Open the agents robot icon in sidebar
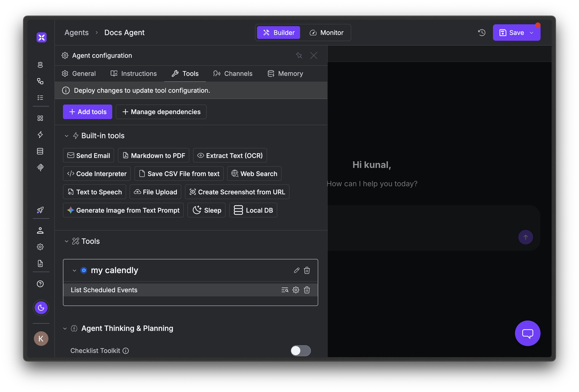Screen dimensions: 579x392 [40, 65]
